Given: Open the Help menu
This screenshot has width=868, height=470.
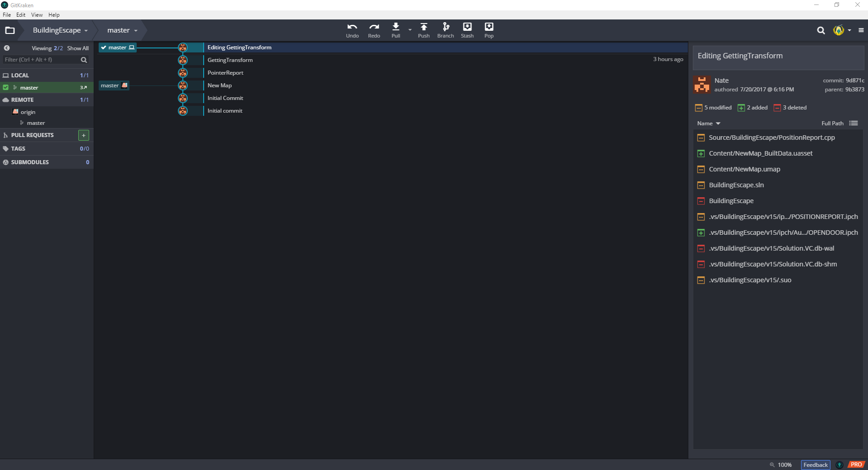Looking at the screenshot, I should click(54, 15).
